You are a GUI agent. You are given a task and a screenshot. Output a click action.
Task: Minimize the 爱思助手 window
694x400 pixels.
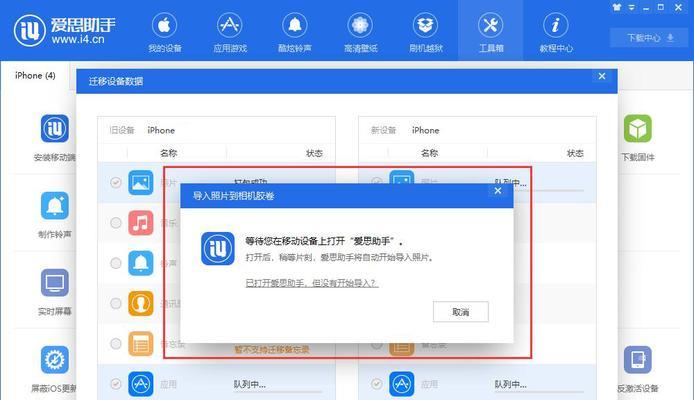pyautogui.click(x=646, y=8)
